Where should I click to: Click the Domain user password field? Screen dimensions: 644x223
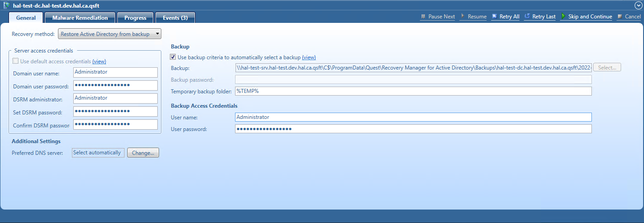coord(115,85)
